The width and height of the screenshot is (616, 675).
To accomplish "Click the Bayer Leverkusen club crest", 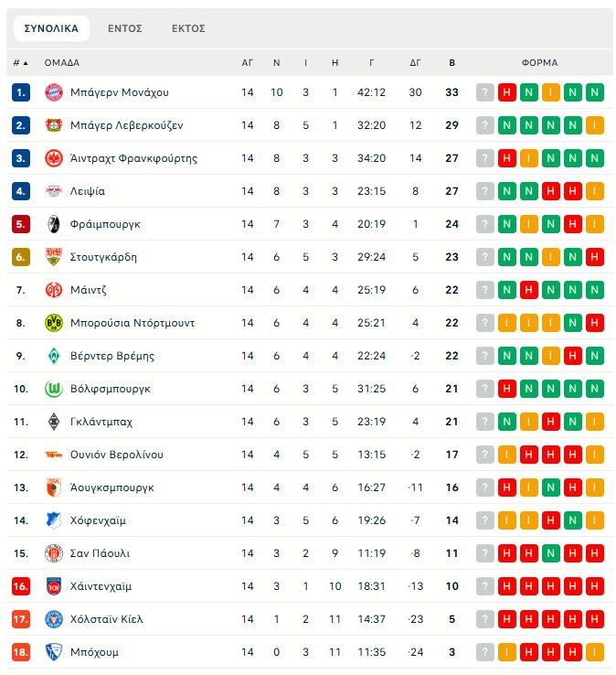I will pos(53,125).
